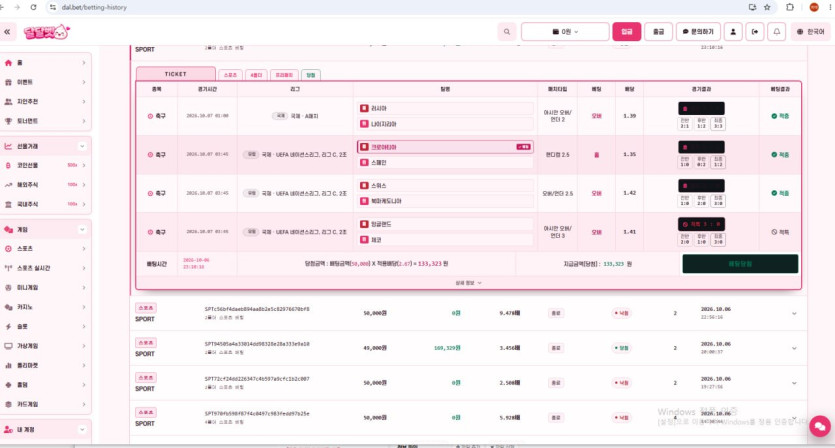Click the 169,329원 payout amount
Screen dimensions: 835x448
coord(447,348)
